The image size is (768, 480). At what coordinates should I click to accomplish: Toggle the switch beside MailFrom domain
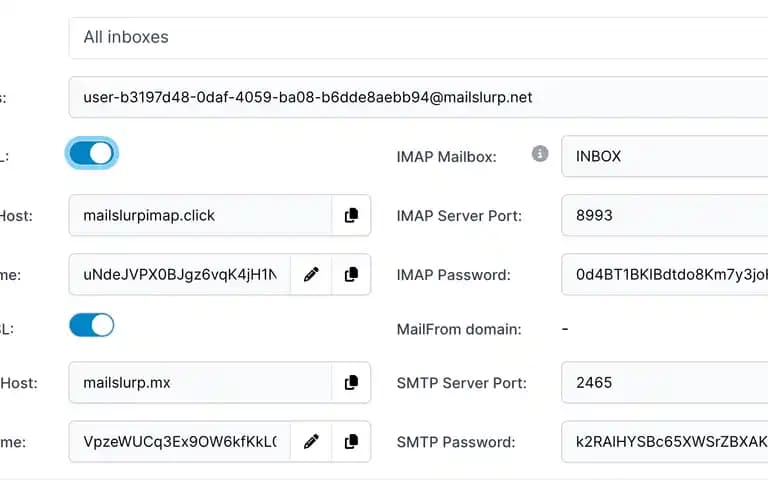coord(92,325)
